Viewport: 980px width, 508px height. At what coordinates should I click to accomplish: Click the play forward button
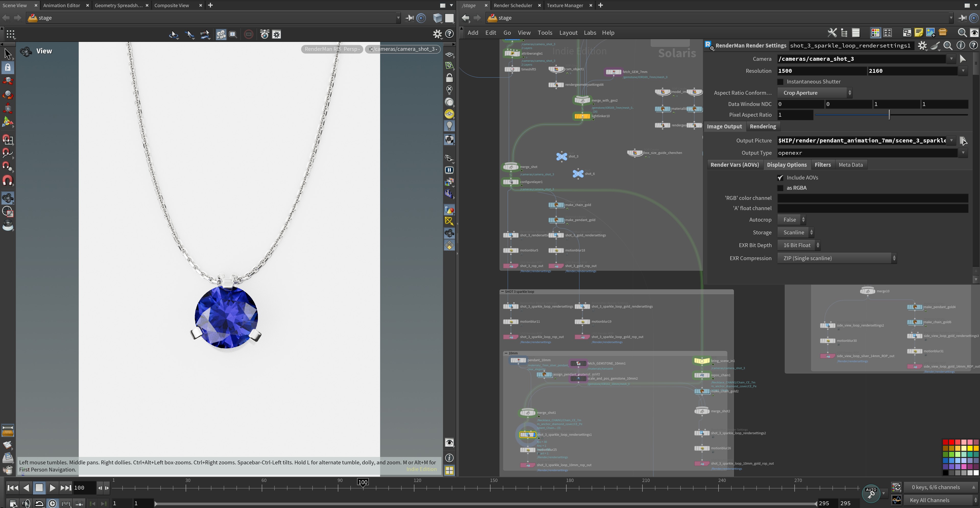point(52,488)
